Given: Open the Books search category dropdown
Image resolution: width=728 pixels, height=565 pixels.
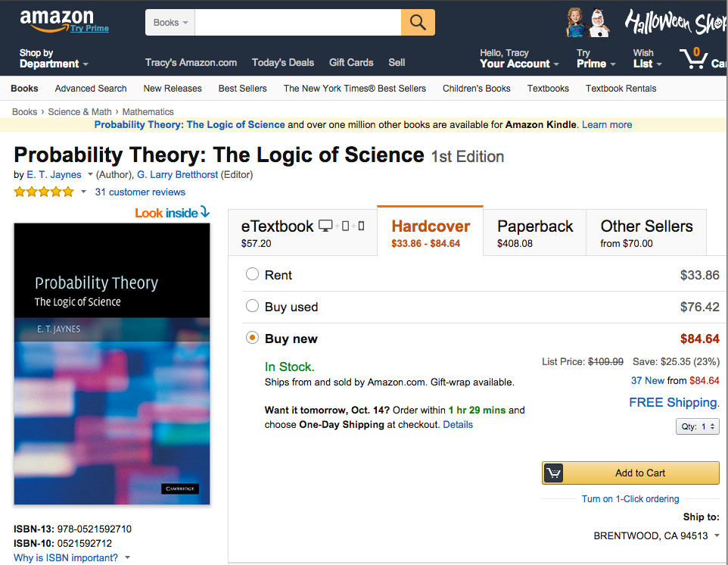Looking at the screenshot, I should pos(170,23).
